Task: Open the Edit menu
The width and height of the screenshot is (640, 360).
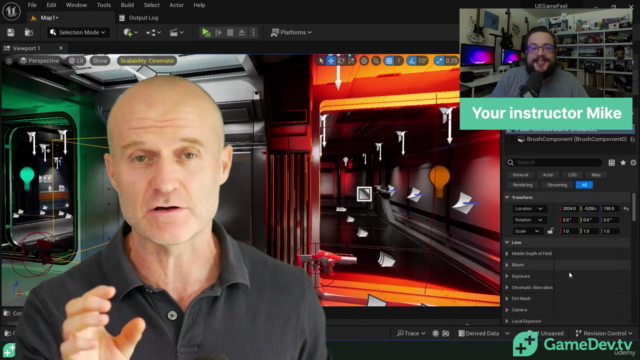Action: (x=51, y=5)
